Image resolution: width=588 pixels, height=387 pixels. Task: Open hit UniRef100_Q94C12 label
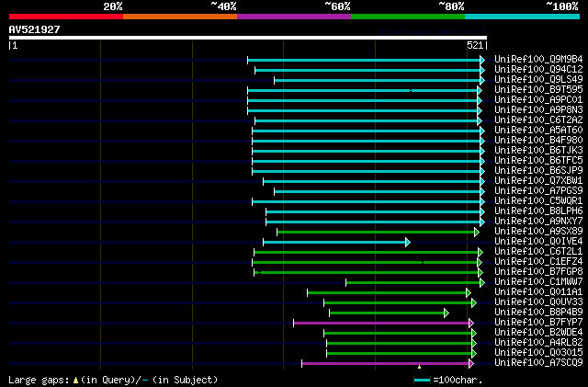click(x=538, y=70)
